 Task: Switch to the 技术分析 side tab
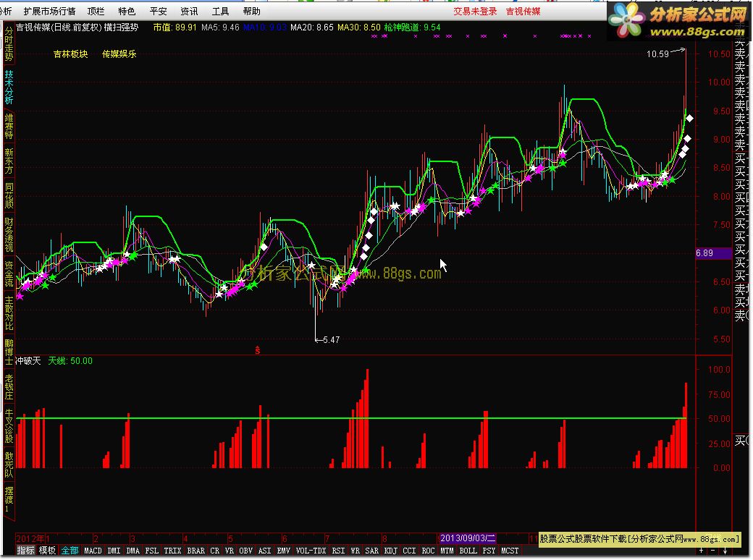click(x=9, y=88)
